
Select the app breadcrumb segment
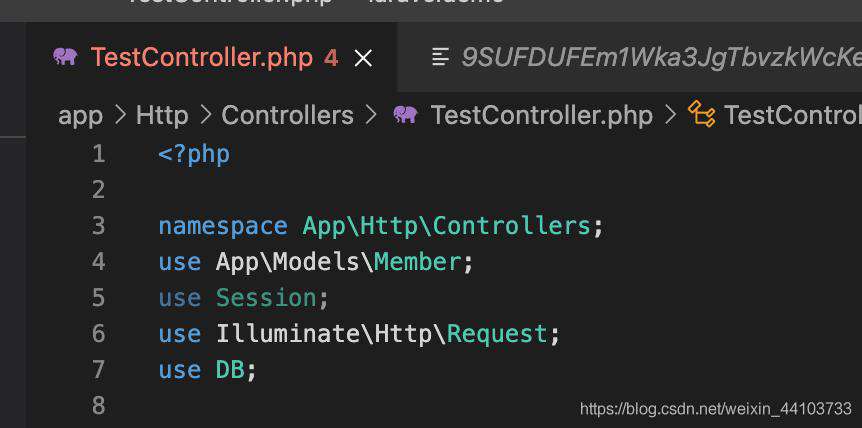80,115
